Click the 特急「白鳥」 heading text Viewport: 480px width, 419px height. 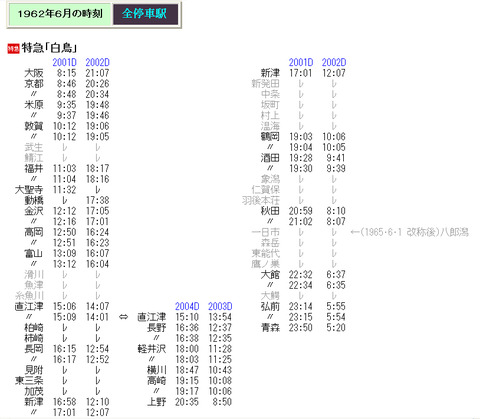49,48
